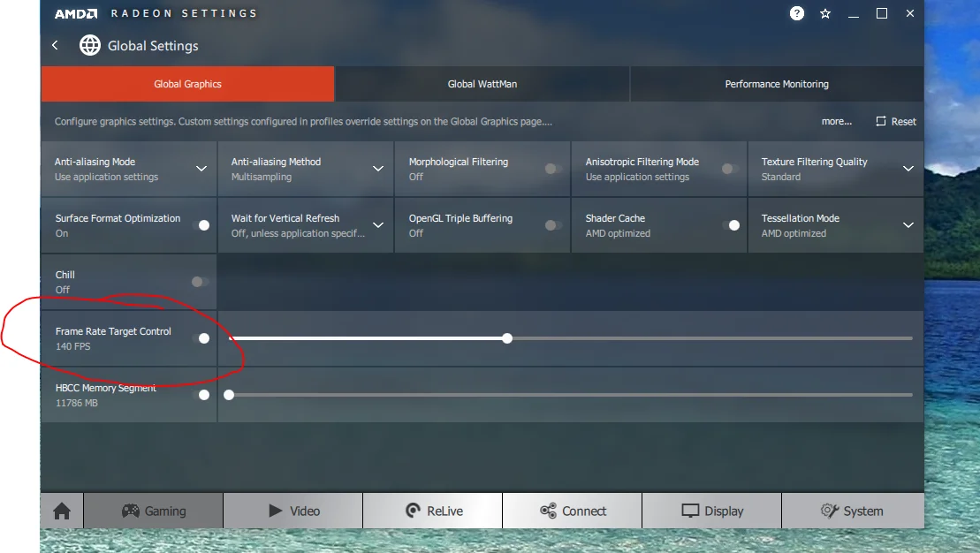Click the Reset button
The image size is (980, 553).
coord(896,121)
